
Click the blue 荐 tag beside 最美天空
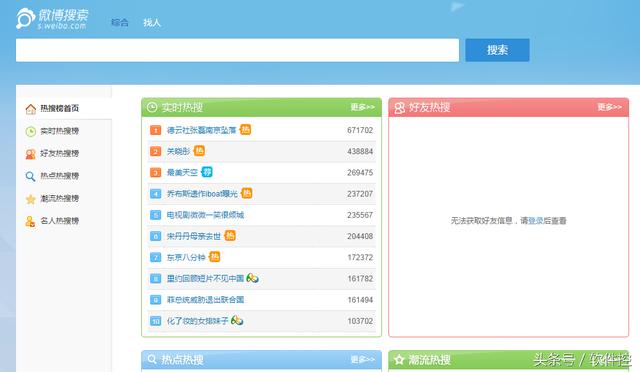(207, 172)
